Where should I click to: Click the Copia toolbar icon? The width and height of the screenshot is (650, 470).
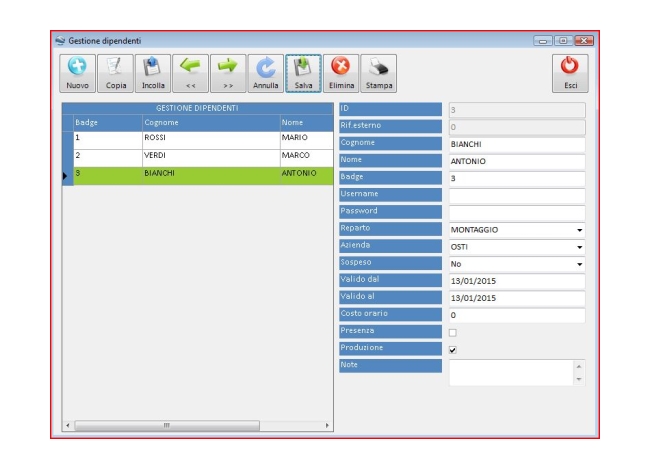click(x=115, y=73)
